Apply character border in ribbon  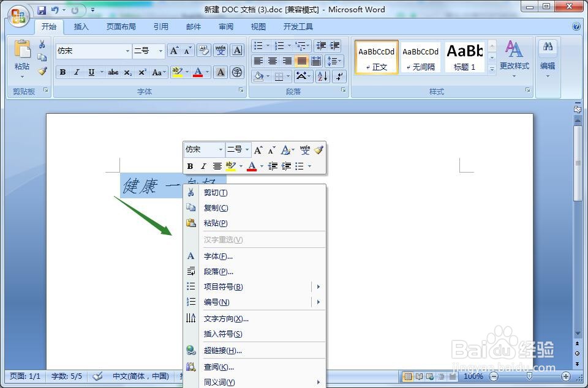tap(237, 51)
